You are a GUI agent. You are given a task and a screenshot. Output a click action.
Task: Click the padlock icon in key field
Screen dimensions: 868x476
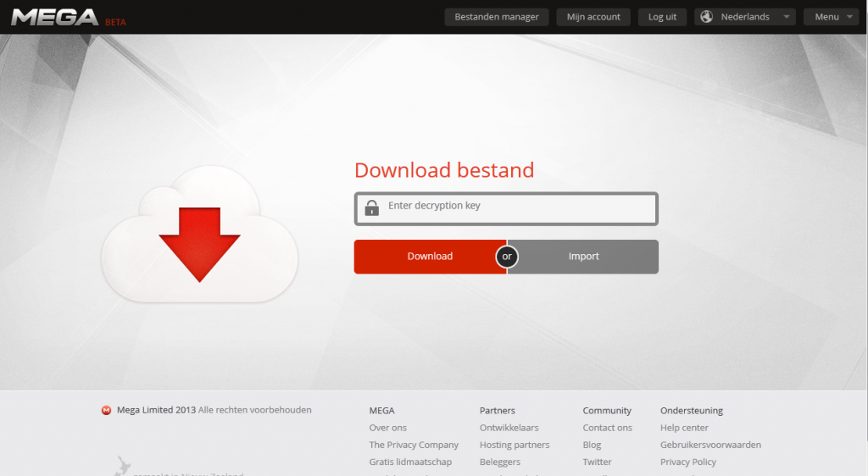pos(371,208)
